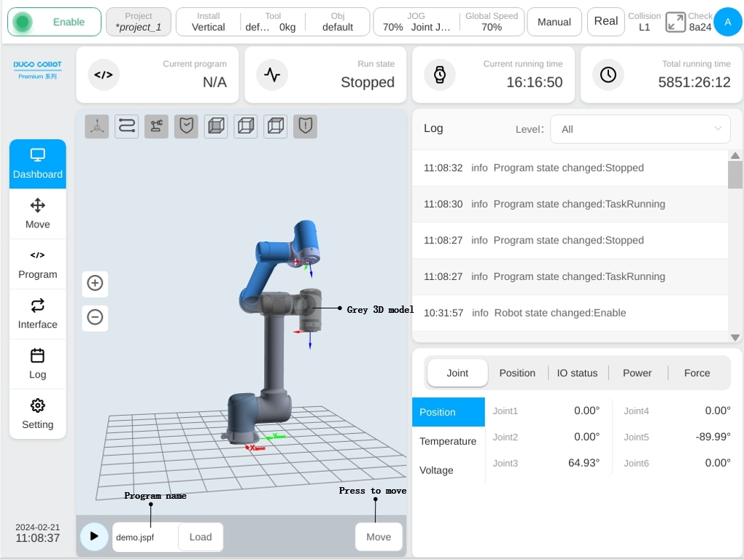Toggle the Manual mode button
This screenshot has height=560, width=744.
click(x=554, y=22)
